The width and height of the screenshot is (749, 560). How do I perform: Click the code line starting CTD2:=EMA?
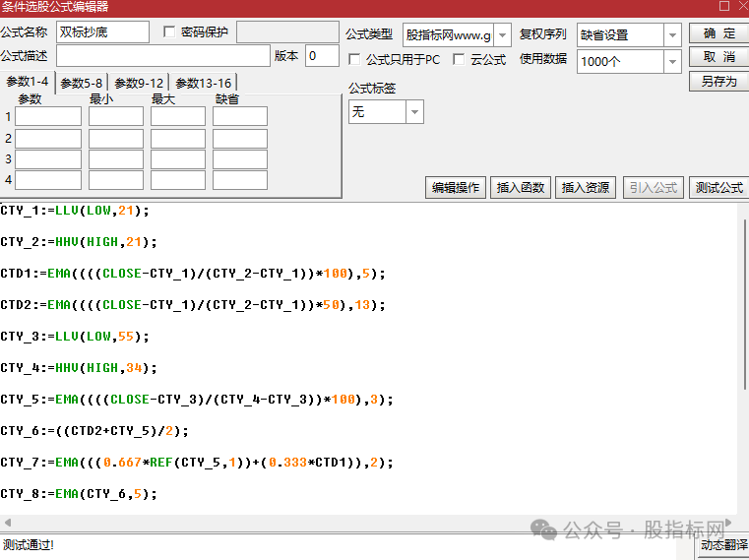coord(193,305)
